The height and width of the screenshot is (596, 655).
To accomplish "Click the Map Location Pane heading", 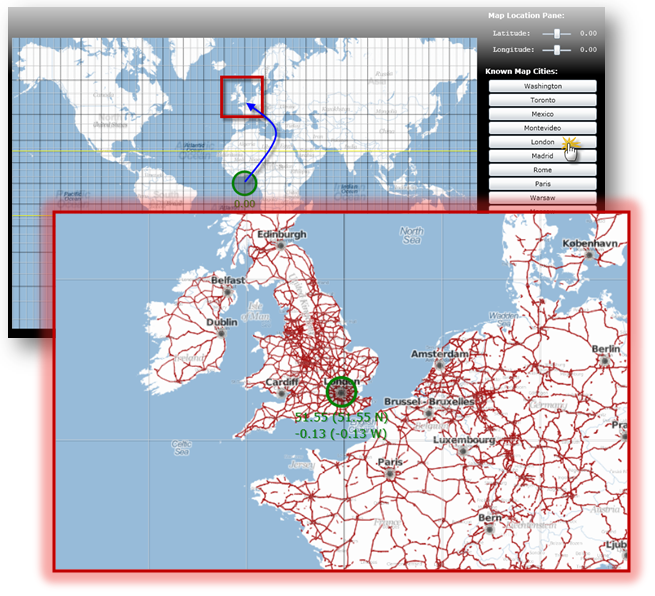I will 526,15.
